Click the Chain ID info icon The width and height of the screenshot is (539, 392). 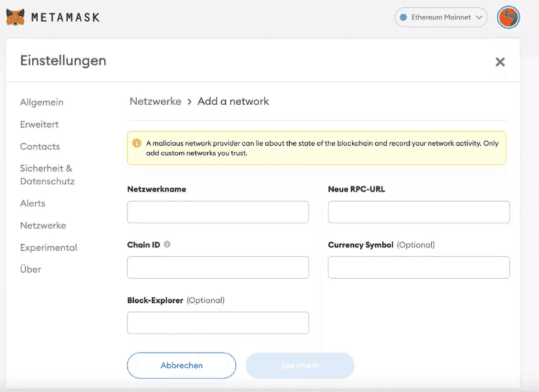167,244
